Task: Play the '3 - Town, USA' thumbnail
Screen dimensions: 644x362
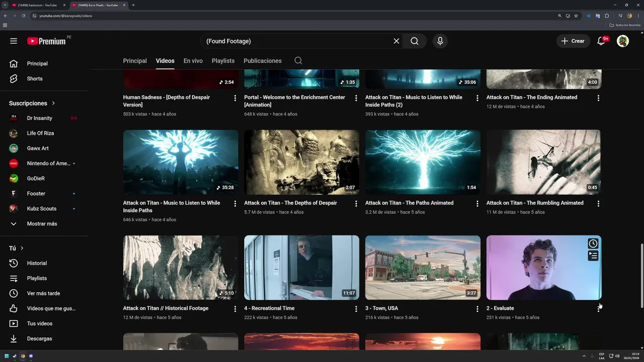Action: click(x=423, y=267)
